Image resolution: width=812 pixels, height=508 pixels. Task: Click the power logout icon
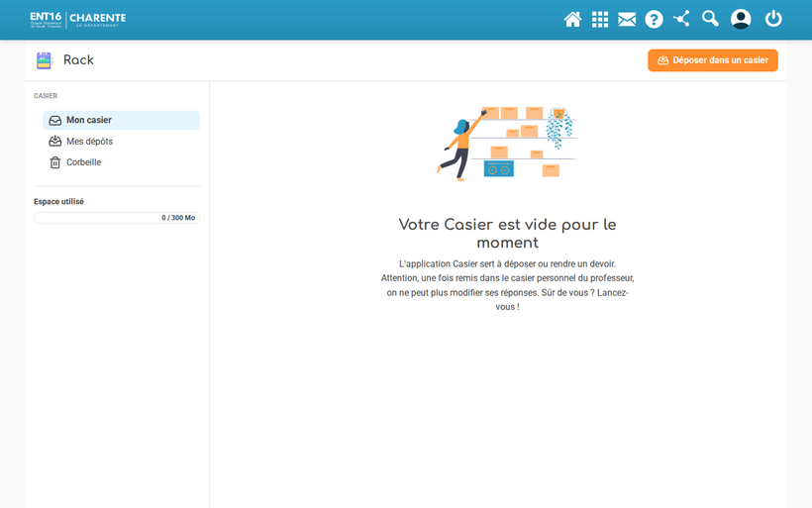coord(773,19)
